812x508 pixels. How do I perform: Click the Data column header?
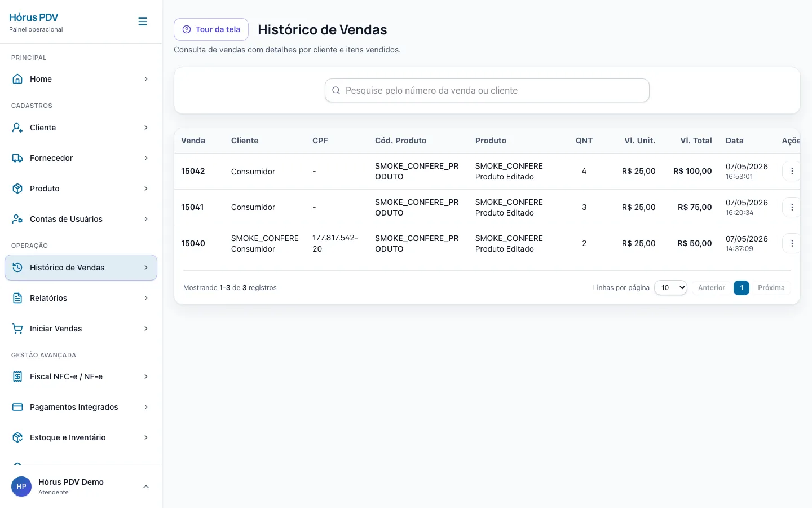(x=734, y=141)
